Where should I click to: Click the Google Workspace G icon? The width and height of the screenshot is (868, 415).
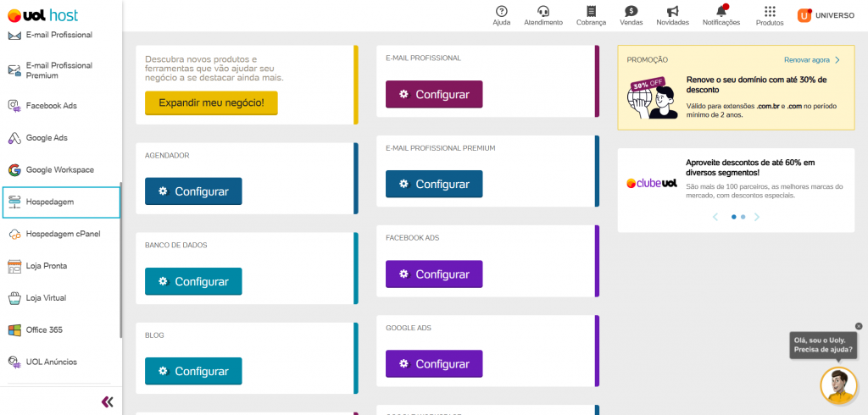14,170
